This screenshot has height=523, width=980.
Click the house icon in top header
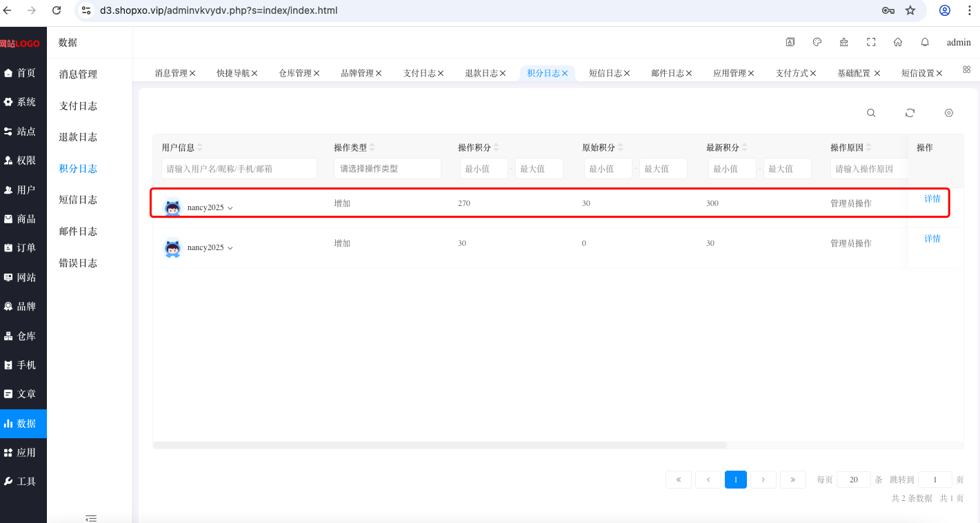pos(898,42)
